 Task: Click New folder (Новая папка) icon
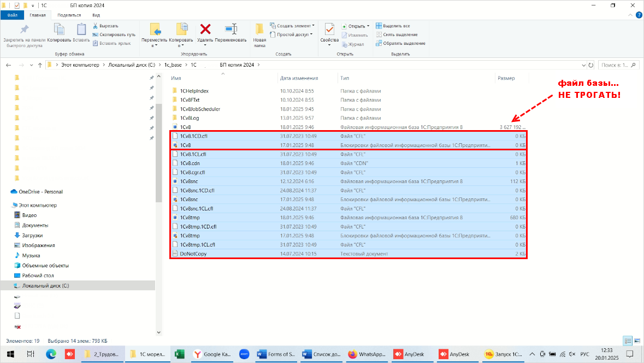pos(259,29)
